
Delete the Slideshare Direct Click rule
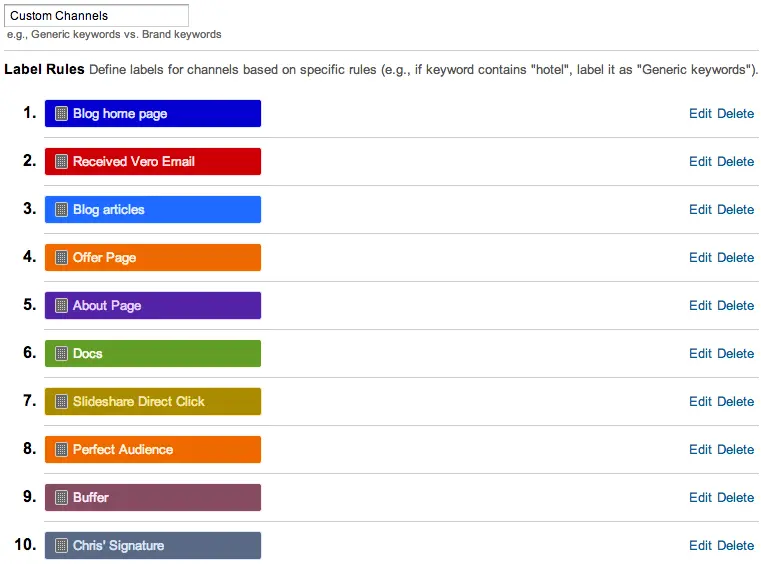pos(735,402)
